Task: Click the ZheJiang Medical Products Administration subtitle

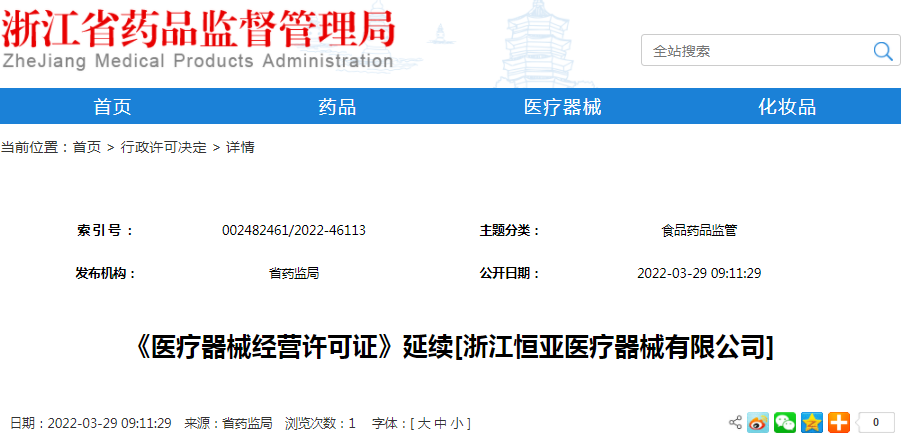Action: (198, 61)
